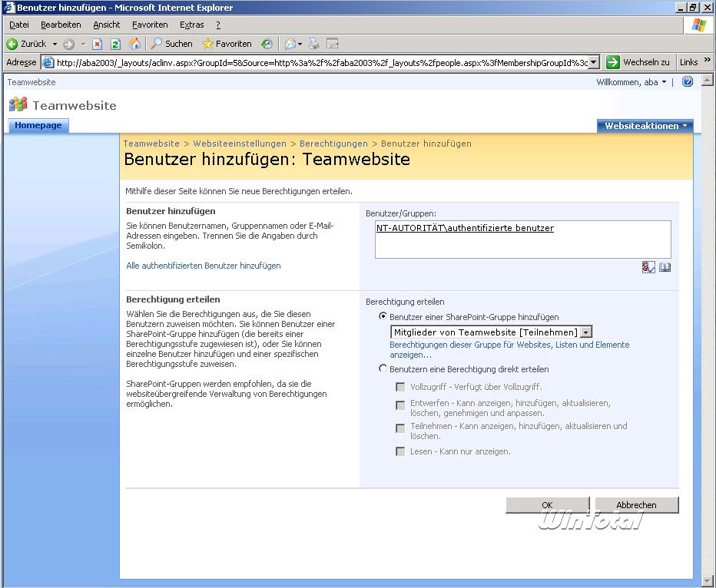
Task: Check the Vollzugriff permission checkbox
Action: click(x=400, y=387)
